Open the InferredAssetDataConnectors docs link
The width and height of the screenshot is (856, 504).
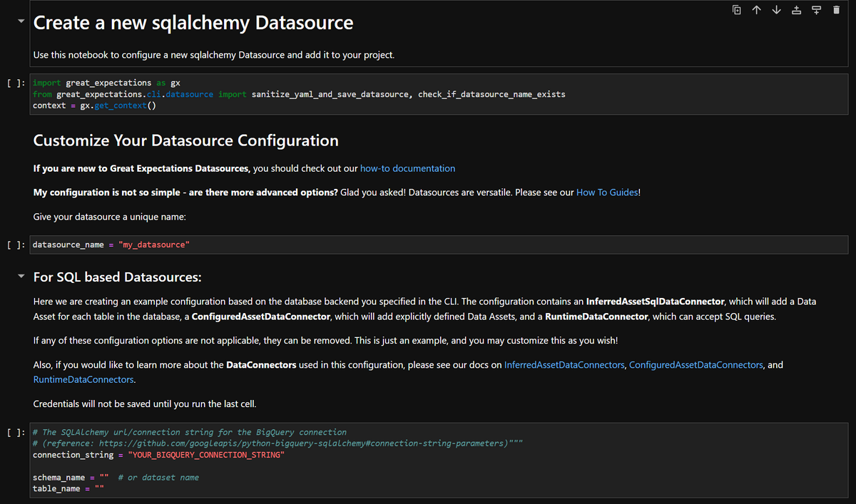(x=564, y=365)
